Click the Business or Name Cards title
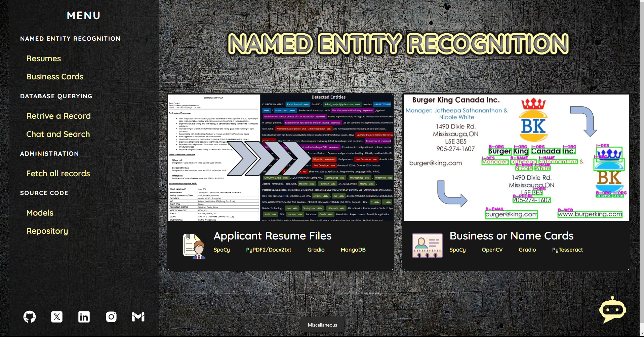Screen dimensions: 644x337 pos(512,236)
